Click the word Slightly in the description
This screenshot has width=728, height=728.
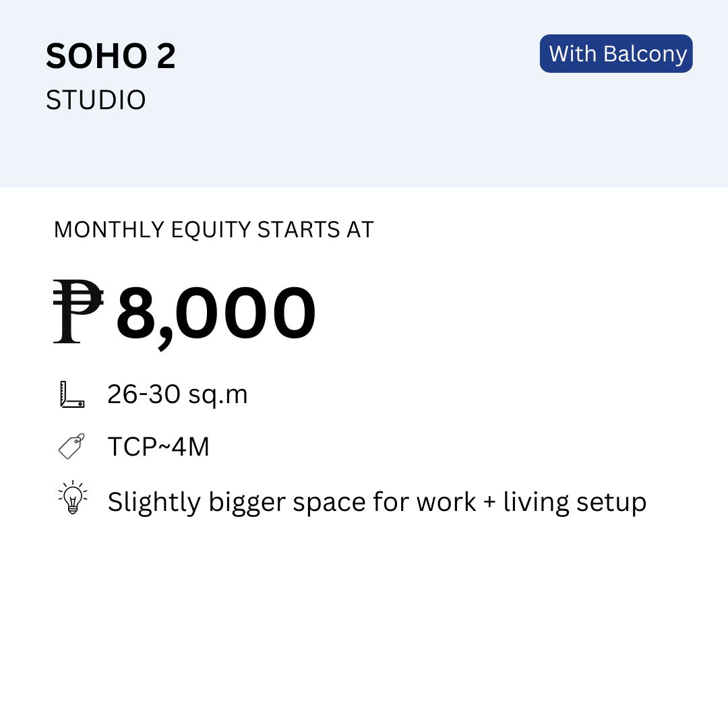tap(154, 504)
